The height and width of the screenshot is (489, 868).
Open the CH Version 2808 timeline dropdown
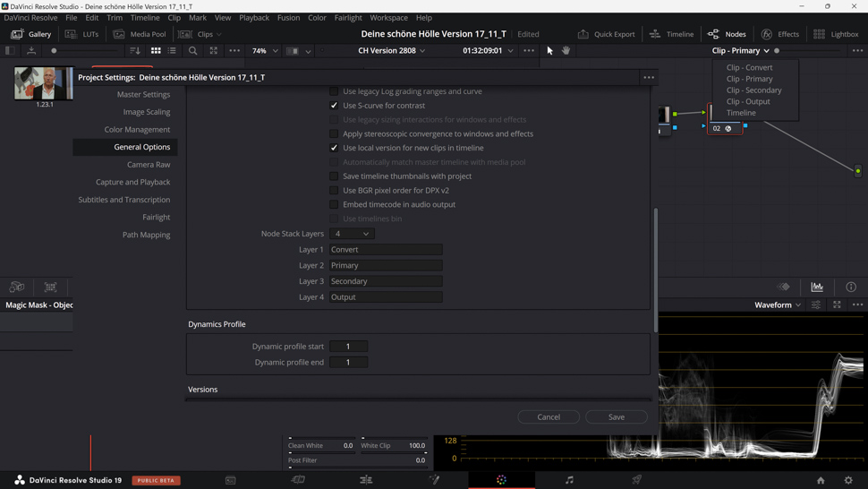point(391,50)
